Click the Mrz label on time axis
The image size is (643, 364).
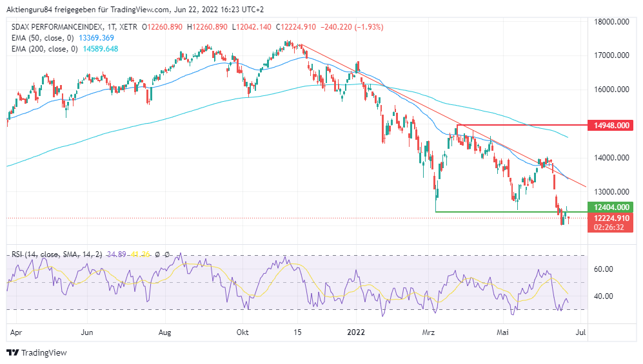coord(428,332)
